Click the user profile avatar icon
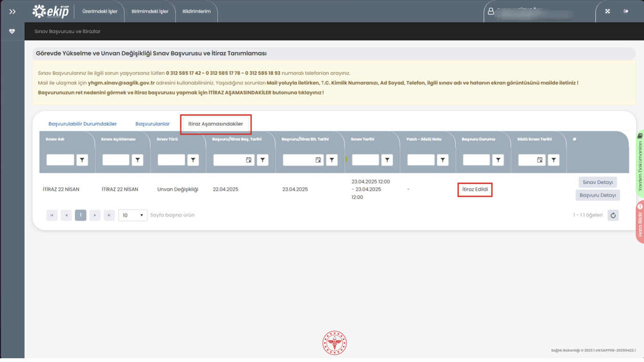 (x=491, y=11)
